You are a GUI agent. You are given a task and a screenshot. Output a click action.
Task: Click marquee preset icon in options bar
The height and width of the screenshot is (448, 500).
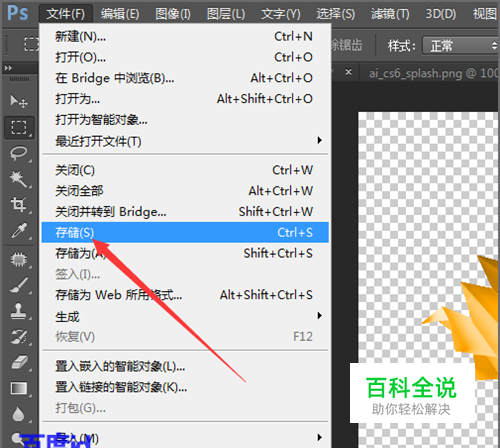(x=31, y=44)
